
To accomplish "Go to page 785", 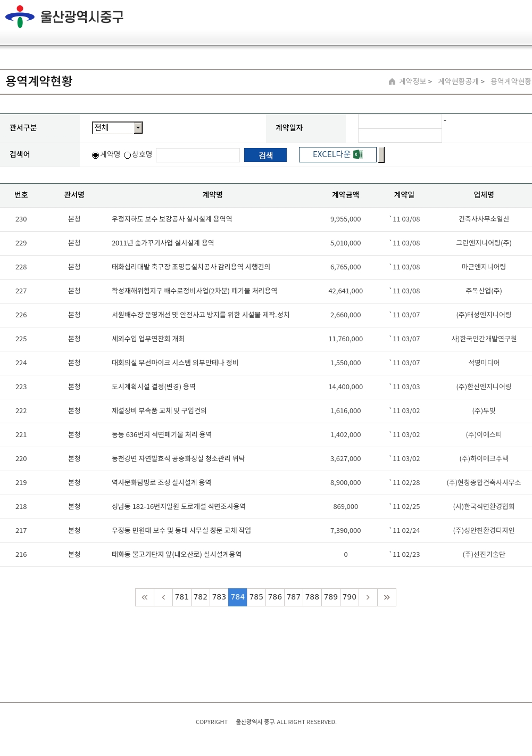I will pos(256,597).
